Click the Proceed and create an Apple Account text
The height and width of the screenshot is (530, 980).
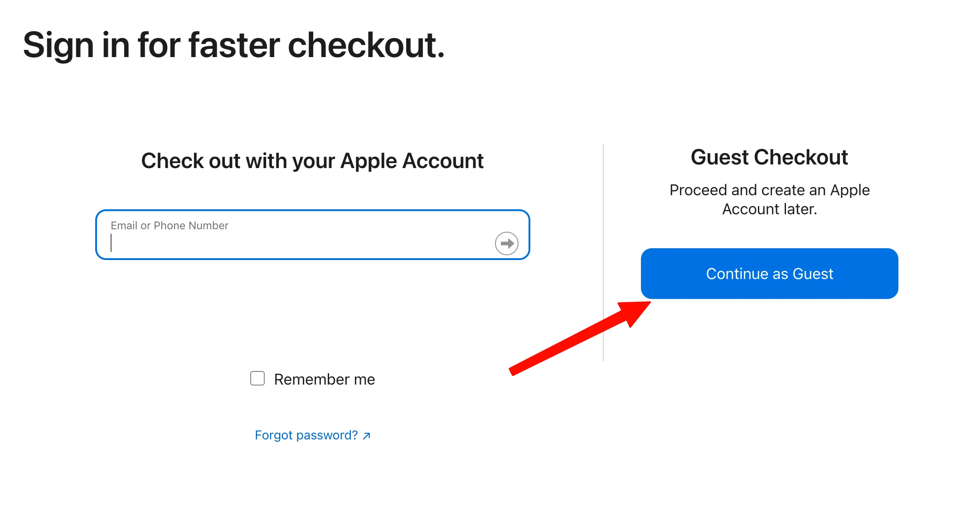click(x=769, y=199)
